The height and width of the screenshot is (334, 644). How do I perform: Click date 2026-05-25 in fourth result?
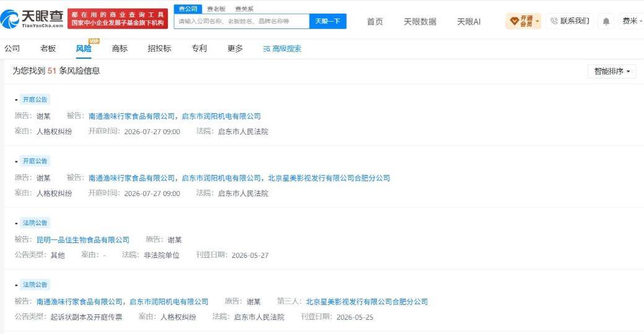(355, 317)
